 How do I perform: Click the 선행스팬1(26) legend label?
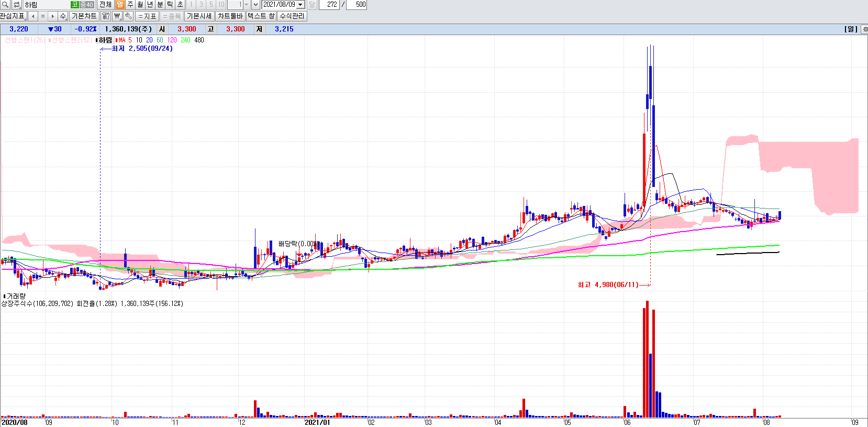[25, 40]
